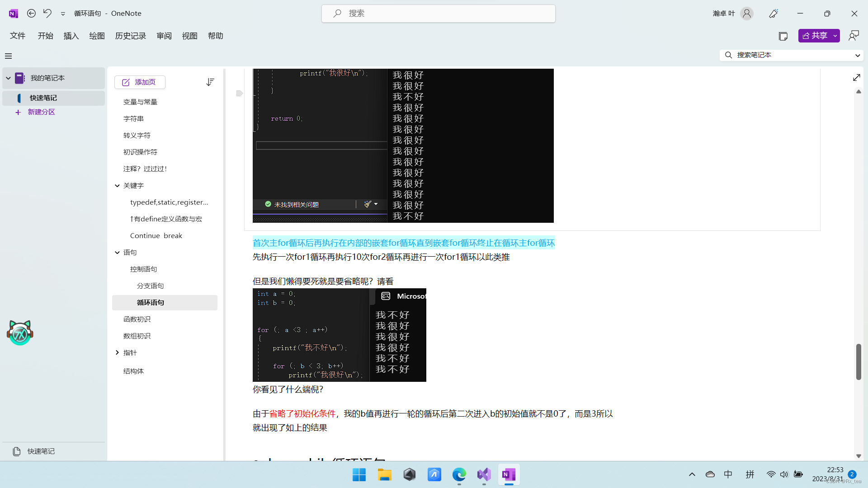This screenshot has width=868, height=488.
Task: Click the notebook icon next to 我的笔记本
Action: [x=19, y=78]
